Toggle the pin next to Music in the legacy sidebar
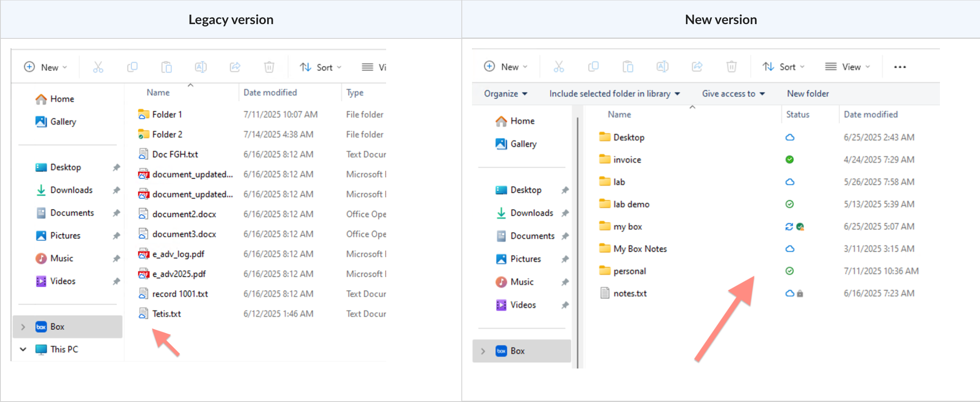Viewport: 980px width, 402px height. tap(116, 258)
